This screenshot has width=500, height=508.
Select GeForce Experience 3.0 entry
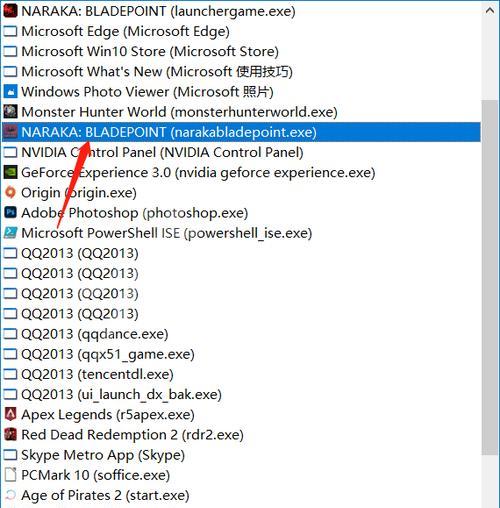[241, 172]
